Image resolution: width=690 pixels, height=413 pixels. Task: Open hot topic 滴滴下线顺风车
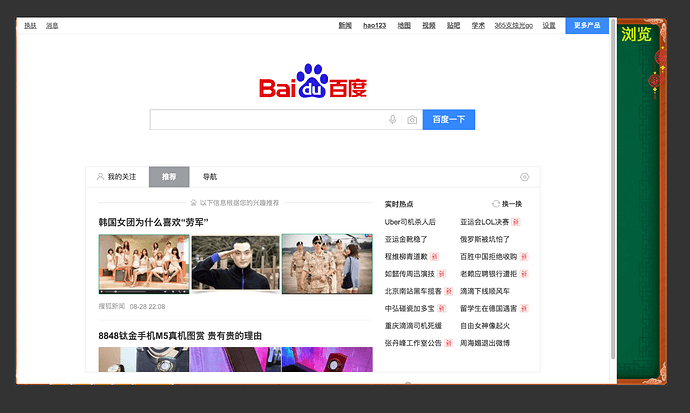(x=485, y=291)
